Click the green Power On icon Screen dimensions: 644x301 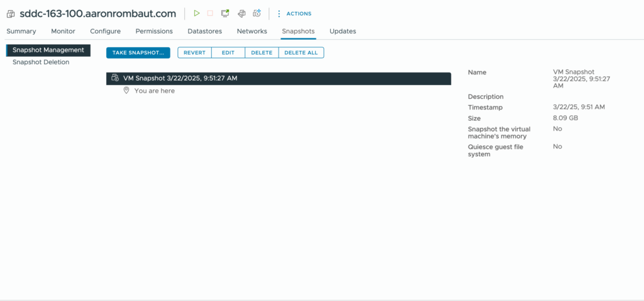(x=197, y=13)
